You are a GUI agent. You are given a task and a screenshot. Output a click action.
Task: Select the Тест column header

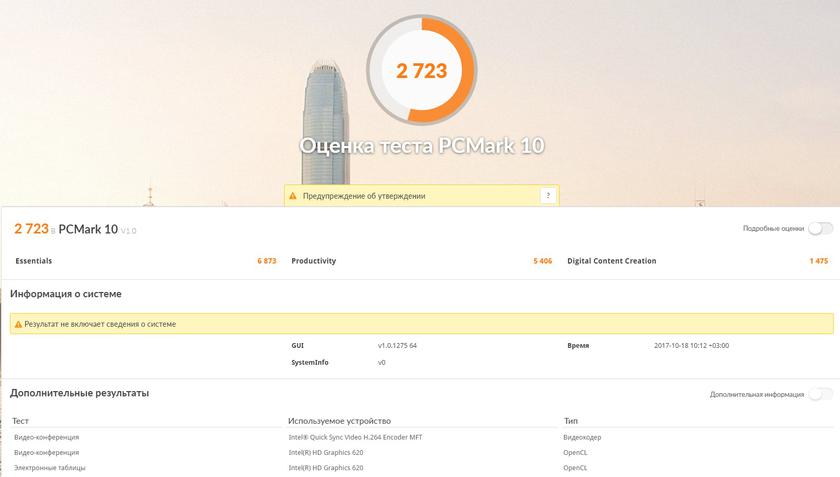21,421
